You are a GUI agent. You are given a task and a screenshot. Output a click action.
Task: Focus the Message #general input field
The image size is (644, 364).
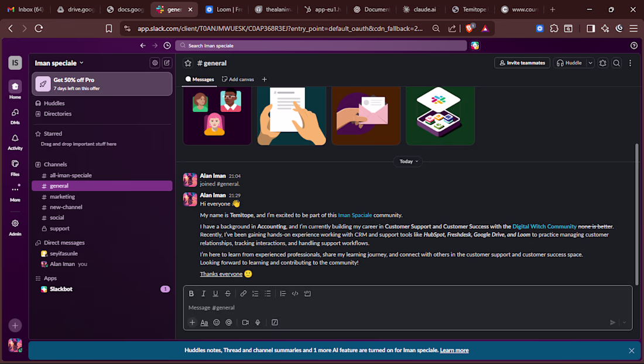[x=407, y=308]
